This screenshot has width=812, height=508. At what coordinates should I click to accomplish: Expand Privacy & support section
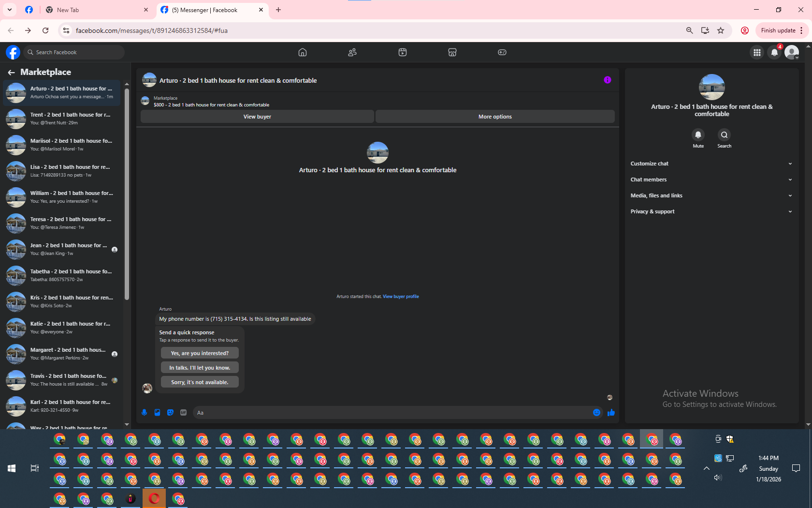(x=711, y=211)
